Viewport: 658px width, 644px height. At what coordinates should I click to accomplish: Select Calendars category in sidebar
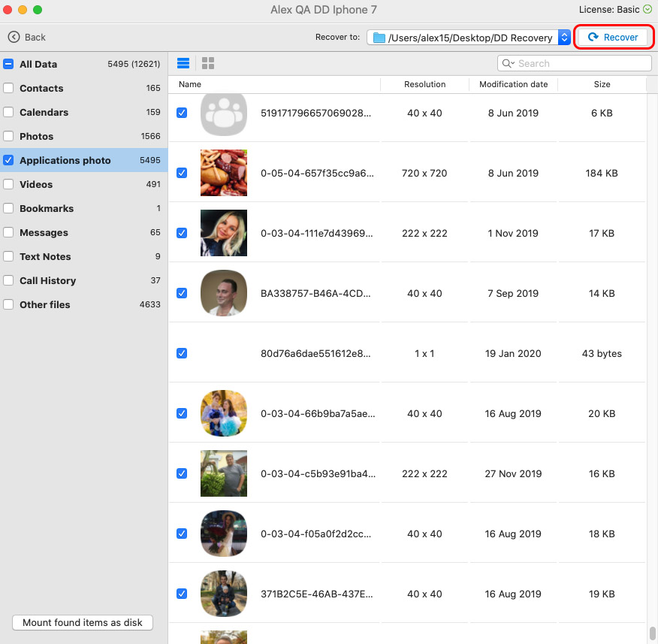pyautogui.click(x=84, y=112)
